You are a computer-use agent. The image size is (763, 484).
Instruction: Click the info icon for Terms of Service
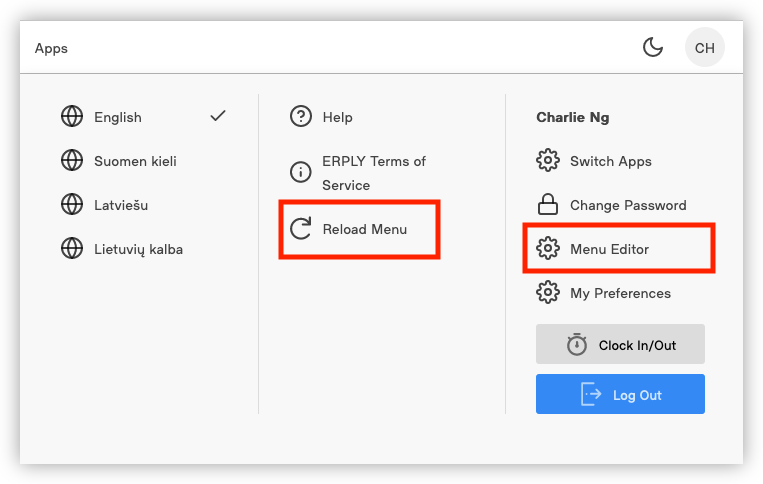[x=301, y=173]
